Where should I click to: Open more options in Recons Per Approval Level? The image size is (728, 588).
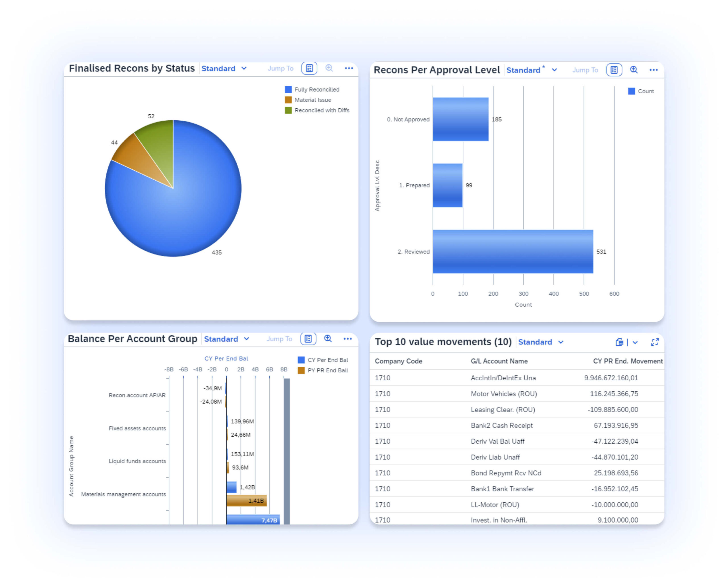(653, 70)
